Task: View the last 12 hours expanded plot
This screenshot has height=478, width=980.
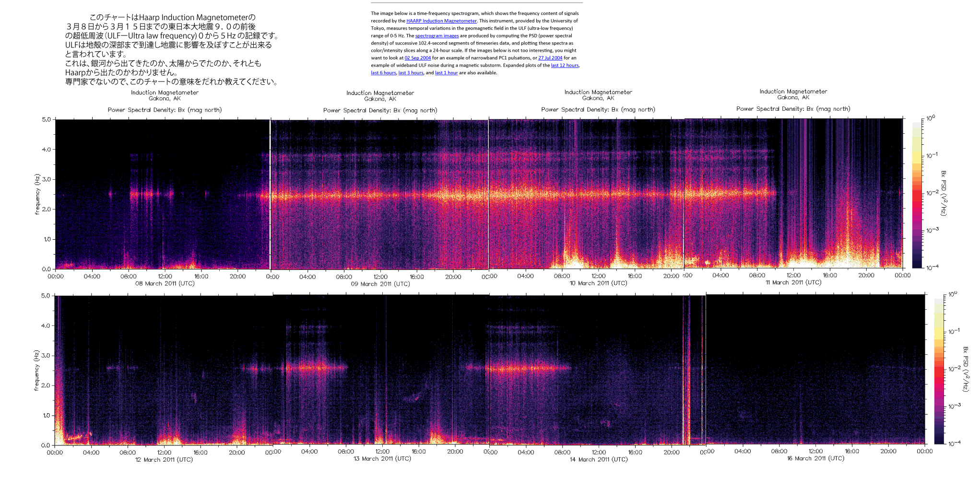Action: (x=565, y=66)
